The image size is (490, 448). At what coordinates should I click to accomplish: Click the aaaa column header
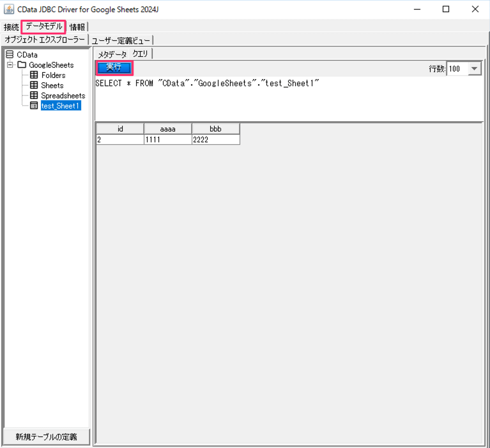click(x=168, y=129)
